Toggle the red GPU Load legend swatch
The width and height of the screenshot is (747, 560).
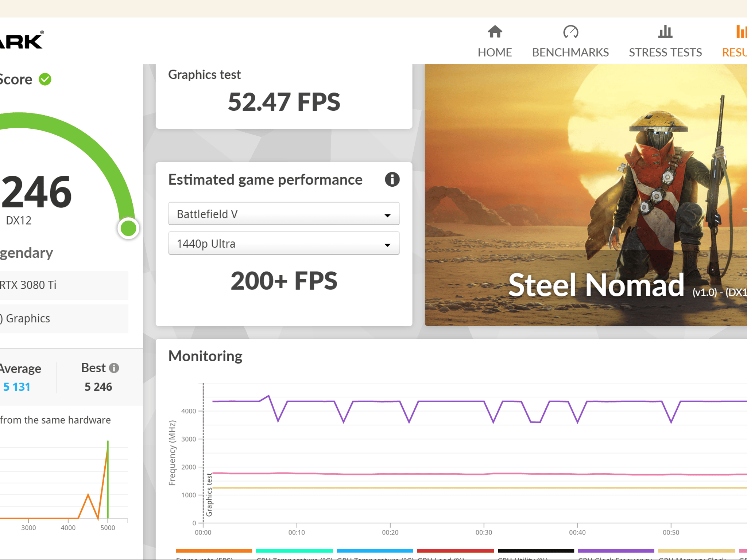pyautogui.click(x=455, y=551)
